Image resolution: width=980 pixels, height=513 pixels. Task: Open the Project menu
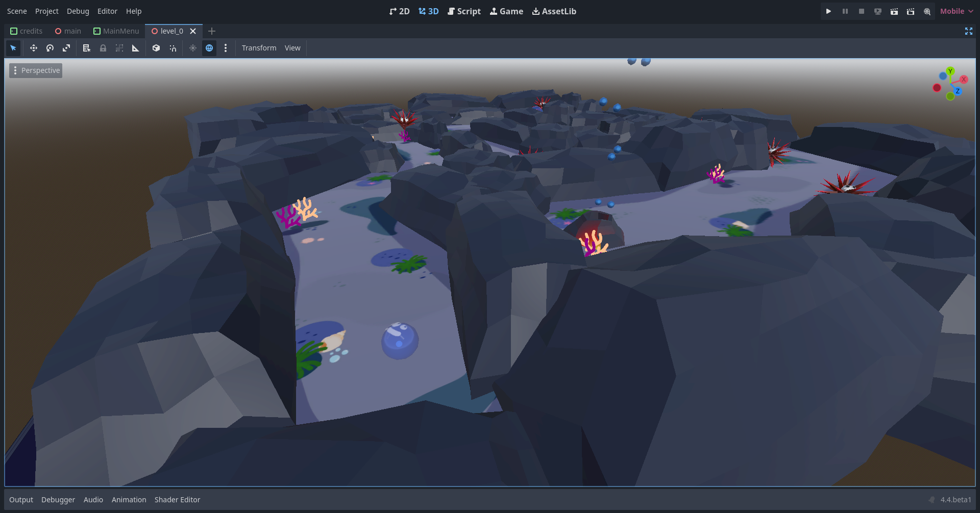pos(47,11)
